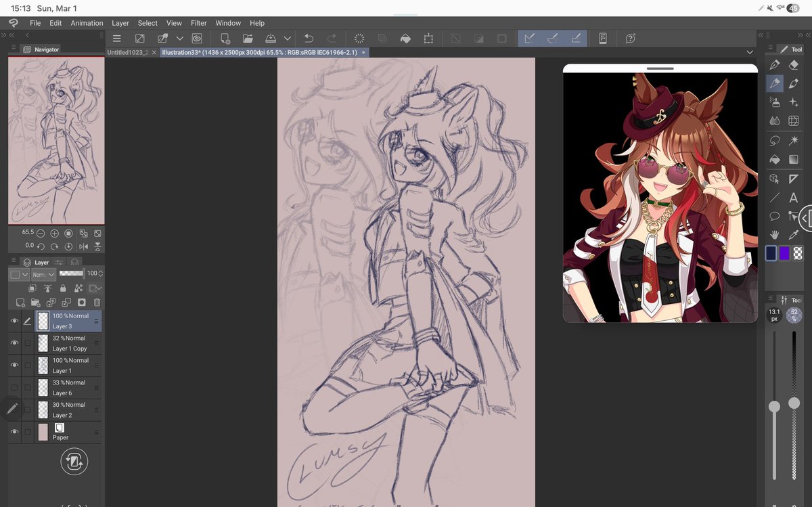
Task: Click the Open file folder icon
Action: coord(248,39)
